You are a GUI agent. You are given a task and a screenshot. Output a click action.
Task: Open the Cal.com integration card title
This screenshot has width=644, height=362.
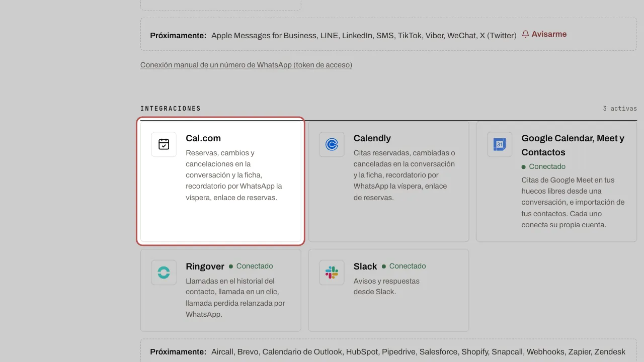(203, 138)
